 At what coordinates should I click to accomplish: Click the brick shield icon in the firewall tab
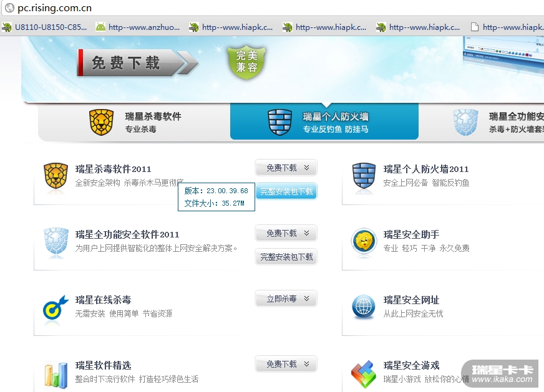[x=279, y=122]
